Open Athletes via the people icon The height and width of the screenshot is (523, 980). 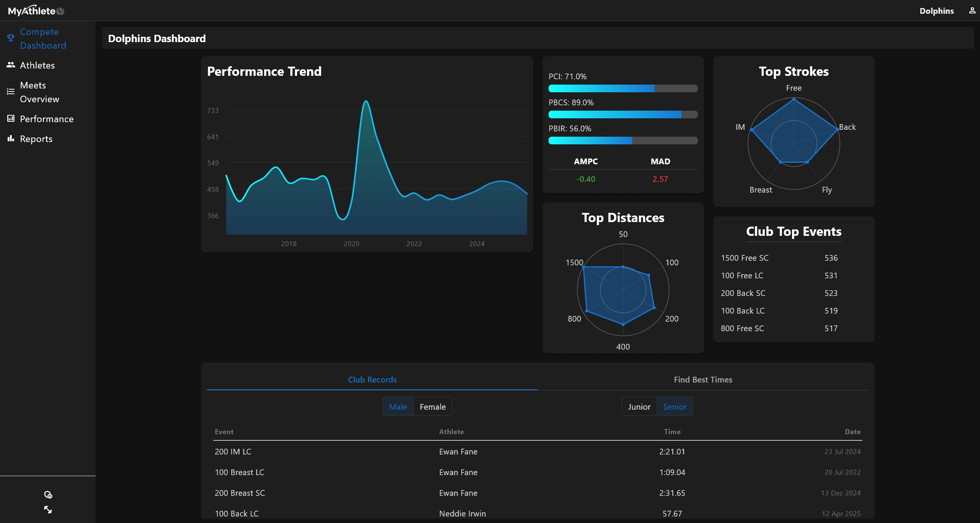pos(10,65)
